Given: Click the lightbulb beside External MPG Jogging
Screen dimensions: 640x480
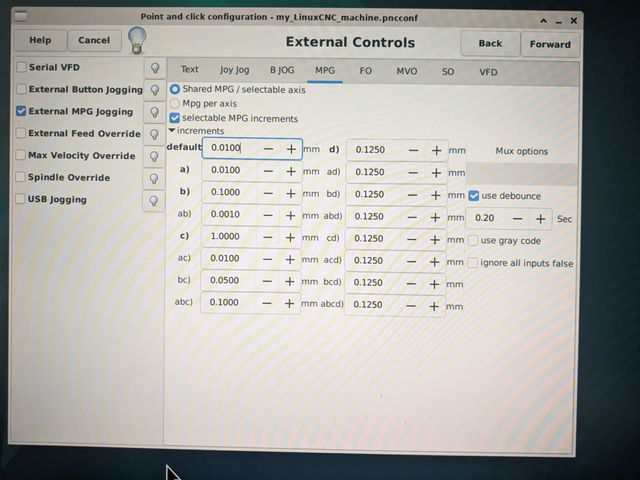Looking at the screenshot, I should [x=155, y=112].
